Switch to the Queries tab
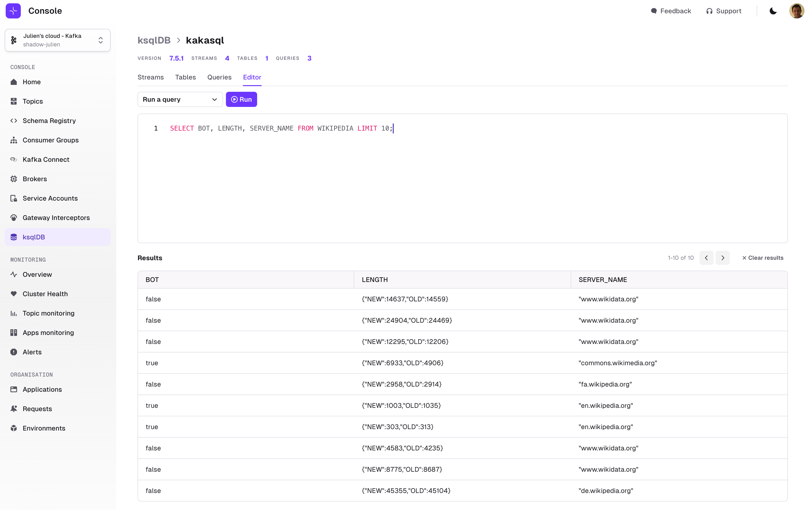Screen dimensions: 812x510 coord(219,77)
